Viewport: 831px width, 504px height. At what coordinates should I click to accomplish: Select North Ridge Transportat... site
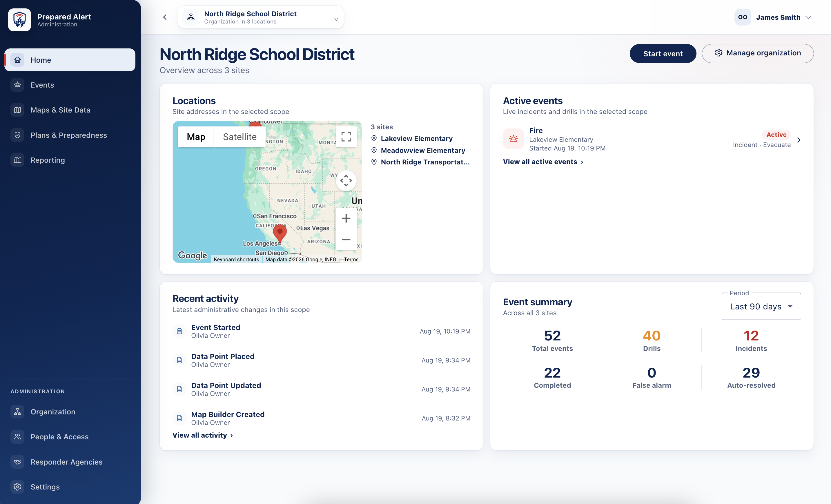[420, 162]
